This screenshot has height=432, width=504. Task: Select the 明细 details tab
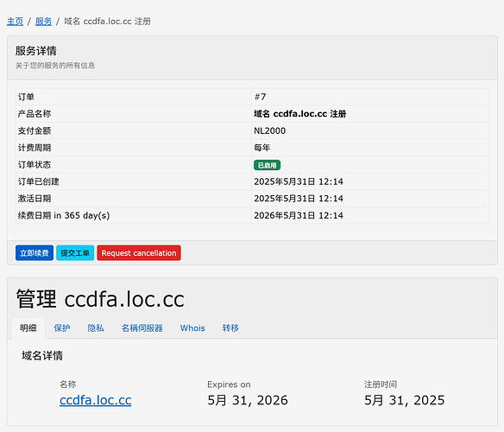tap(28, 328)
